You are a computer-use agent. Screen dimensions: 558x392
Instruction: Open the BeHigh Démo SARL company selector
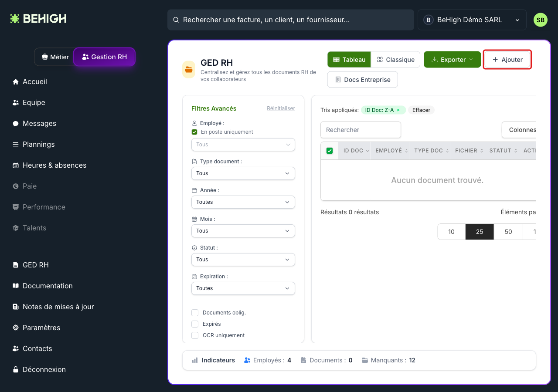tap(472, 20)
